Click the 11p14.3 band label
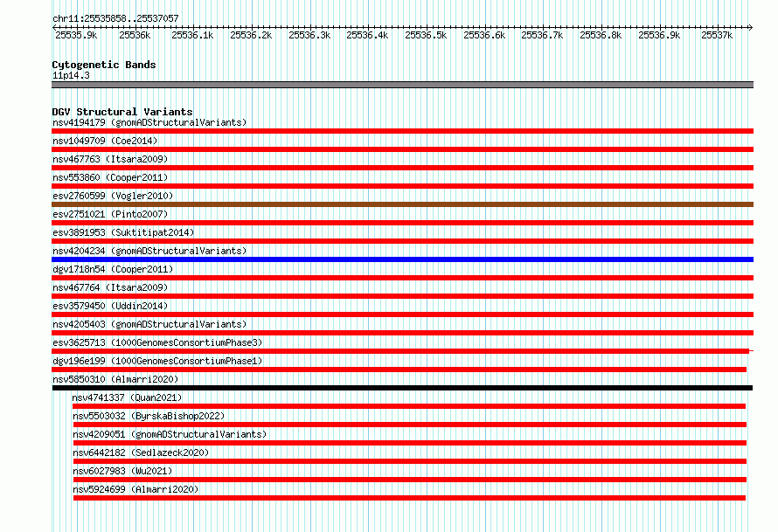Viewport: 778px width, 532px height. (71, 75)
